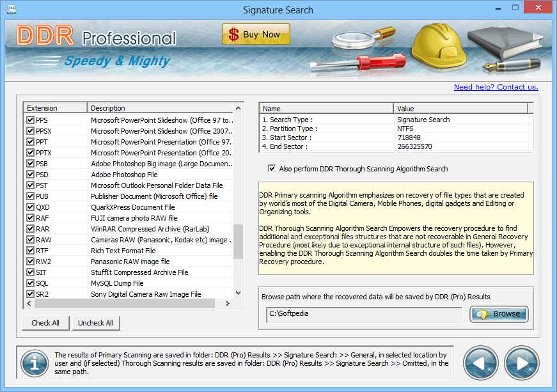Screen dimensions: 557x392
Task: Click the red screwdriver graphic
Action: pos(358,63)
